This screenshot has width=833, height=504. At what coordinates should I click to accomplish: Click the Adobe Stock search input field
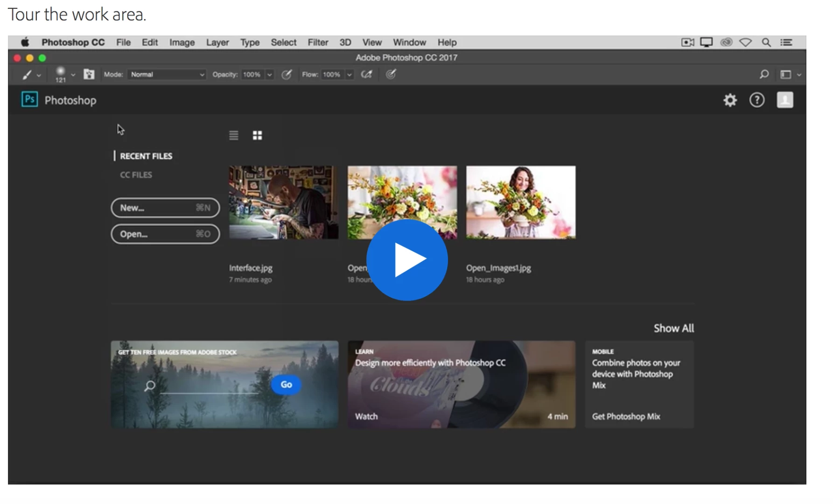click(x=209, y=386)
